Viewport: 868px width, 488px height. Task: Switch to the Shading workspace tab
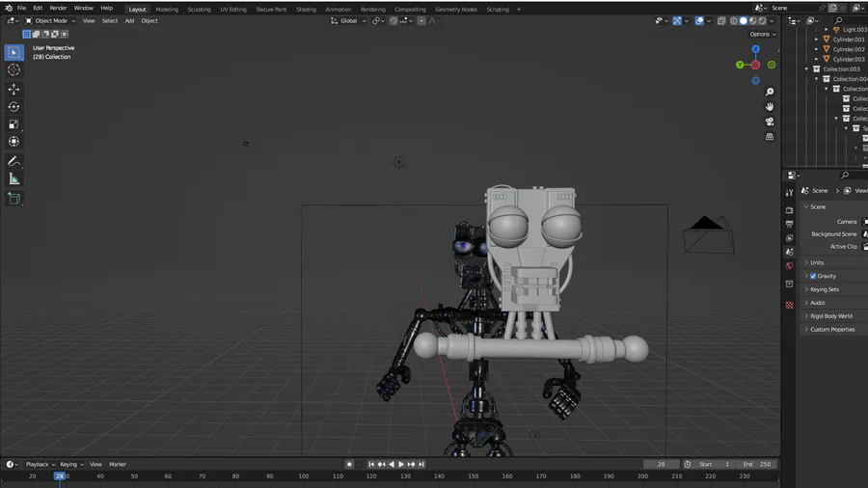(x=306, y=10)
